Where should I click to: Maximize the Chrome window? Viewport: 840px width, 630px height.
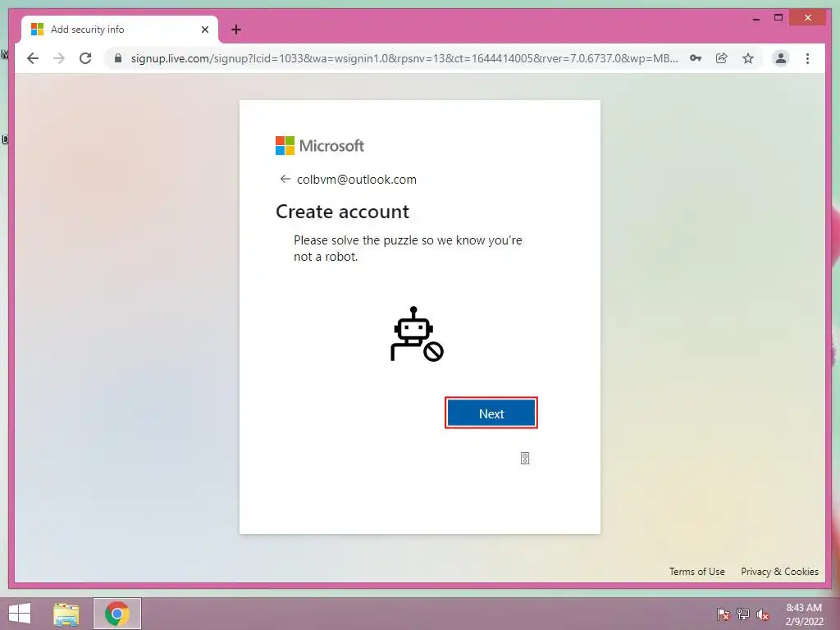tap(778, 18)
